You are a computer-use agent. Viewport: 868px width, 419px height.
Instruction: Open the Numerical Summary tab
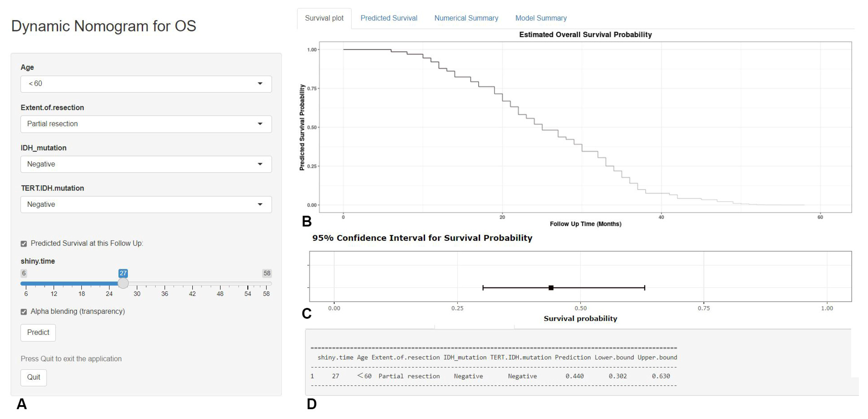click(x=466, y=18)
